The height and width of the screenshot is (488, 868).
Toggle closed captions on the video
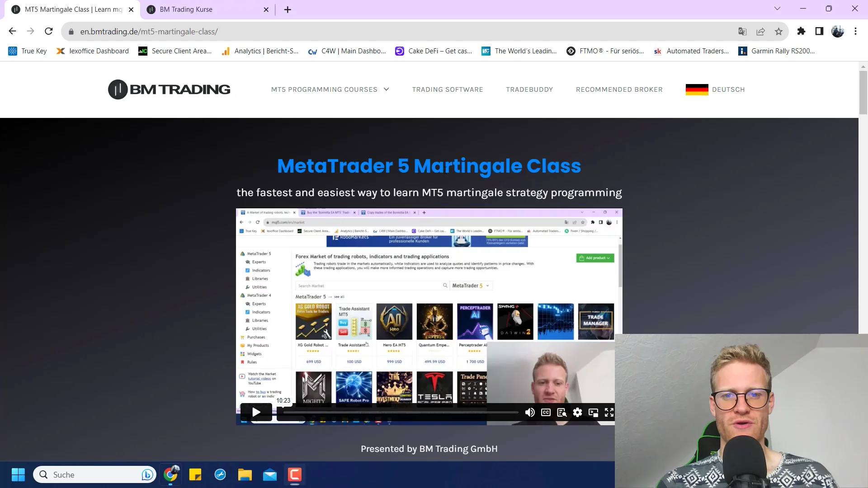click(x=546, y=412)
